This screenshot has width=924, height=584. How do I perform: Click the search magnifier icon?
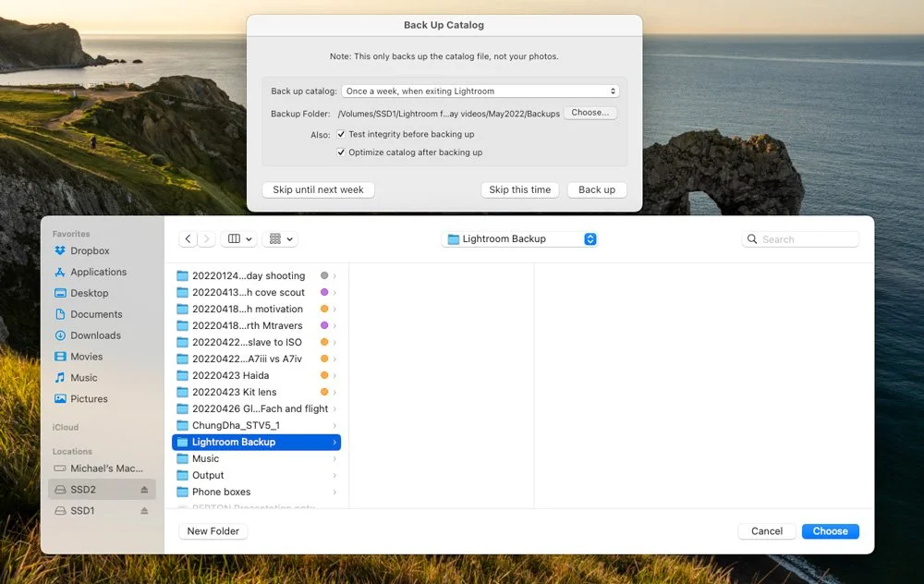coord(752,239)
